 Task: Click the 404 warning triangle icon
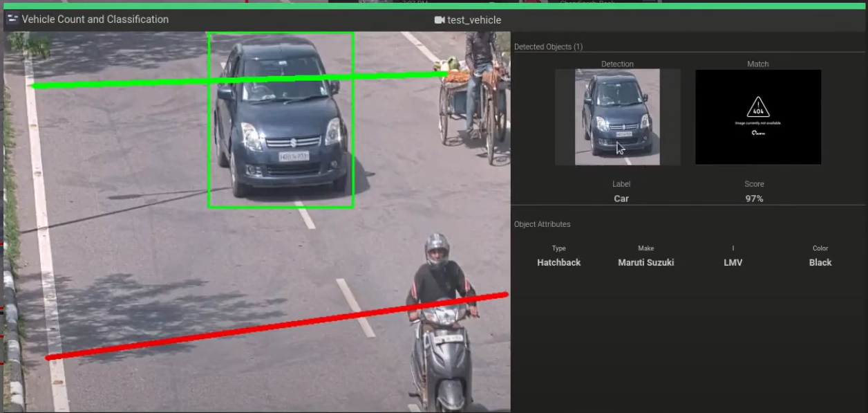[x=758, y=109]
